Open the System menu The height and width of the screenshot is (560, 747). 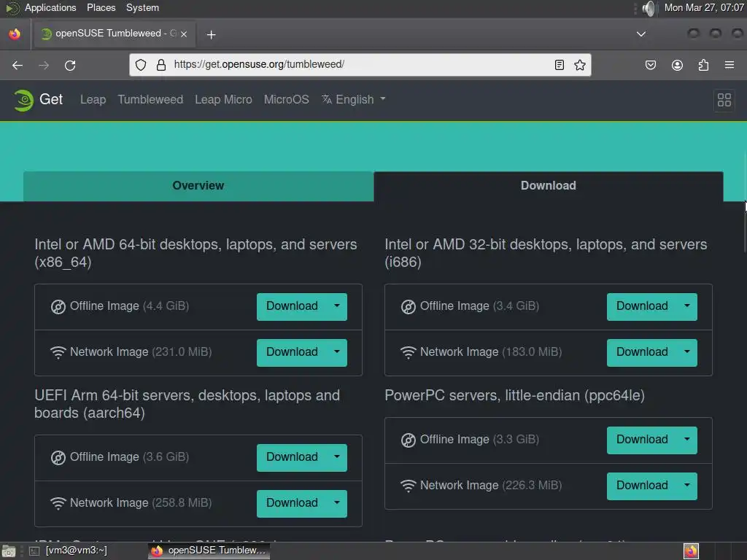click(x=142, y=7)
